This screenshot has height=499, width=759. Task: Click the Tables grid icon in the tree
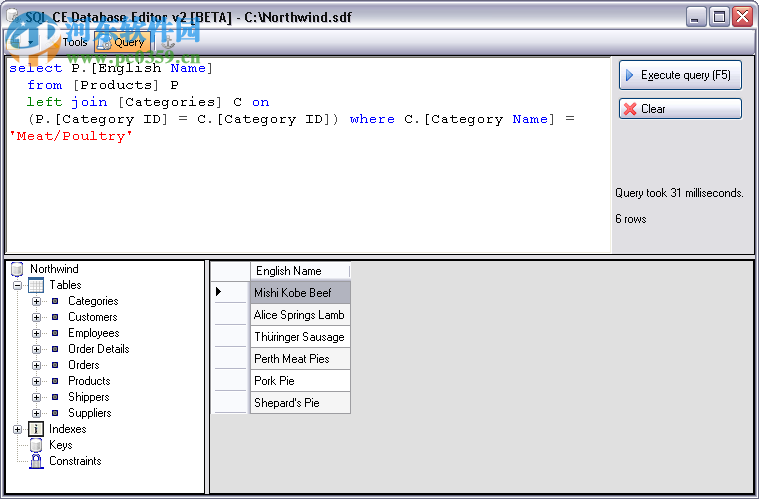click(36, 285)
